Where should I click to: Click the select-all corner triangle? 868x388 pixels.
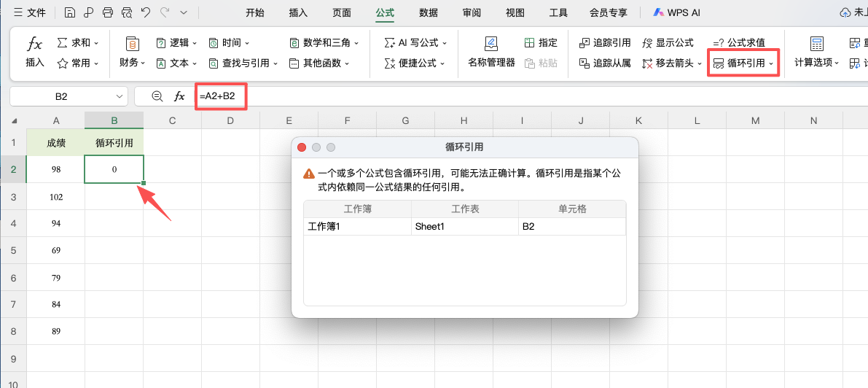(x=14, y=120)
